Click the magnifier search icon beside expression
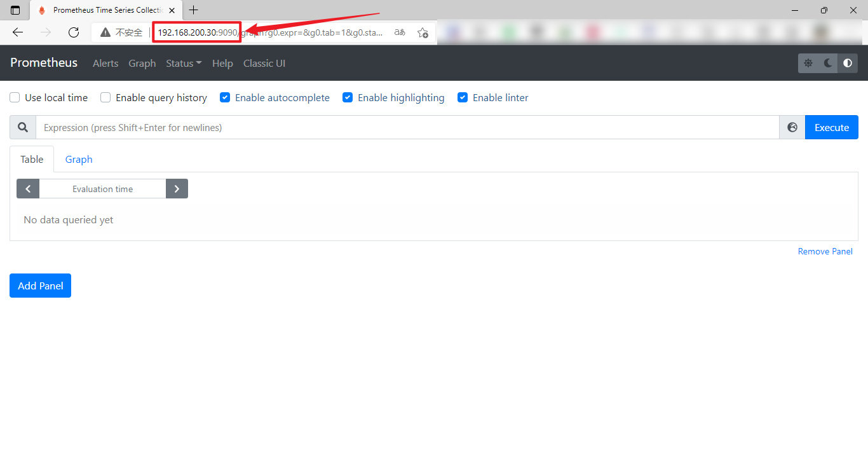This screenshot has width=868, height=463. tap(23, 127)
